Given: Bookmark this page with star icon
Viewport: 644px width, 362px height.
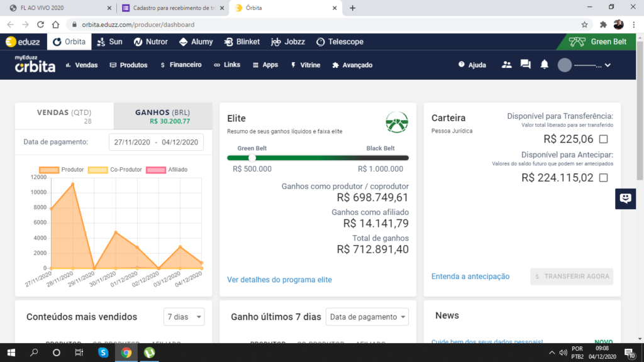Looking at the screenshot, I should pos(584,25).
